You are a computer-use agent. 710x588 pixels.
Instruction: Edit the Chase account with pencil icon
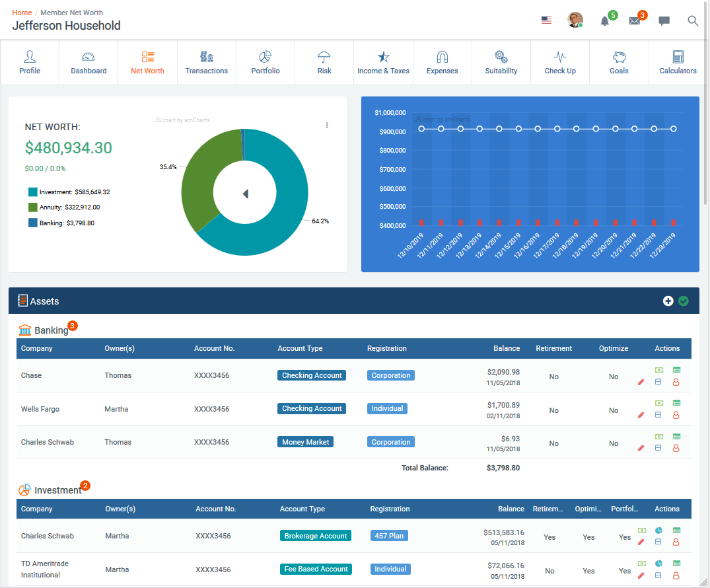tap(641, 383)
